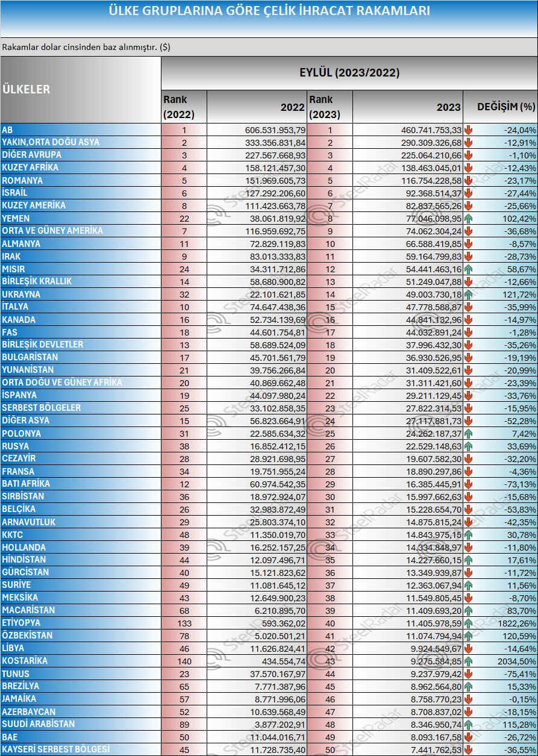Screen dimensions: 538x756
Task: Click the green up arrow in the KKTC row
Action: 469,534
